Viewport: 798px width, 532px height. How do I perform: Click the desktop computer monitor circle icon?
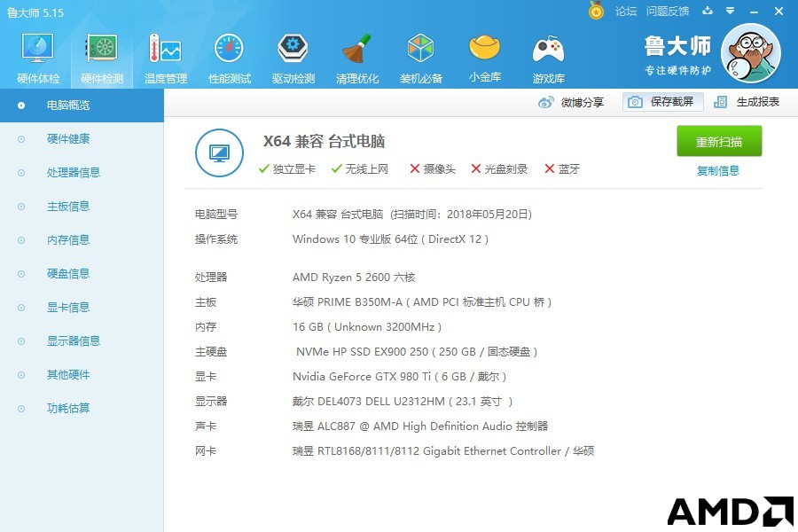219,153
